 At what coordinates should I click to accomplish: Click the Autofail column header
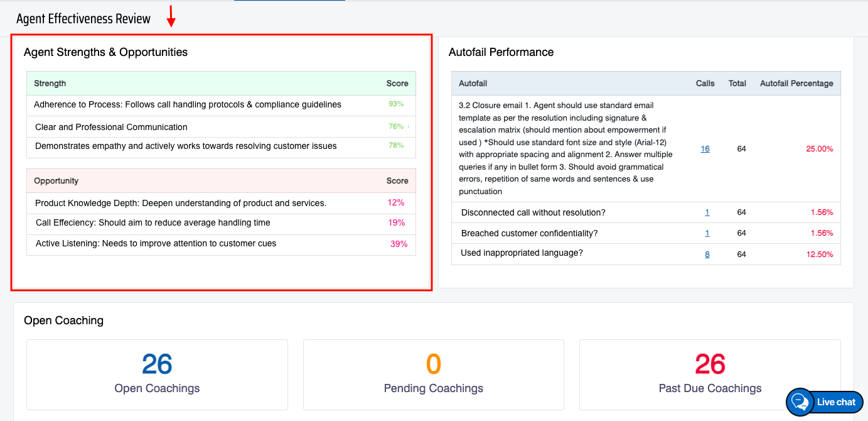coord(473,84)
